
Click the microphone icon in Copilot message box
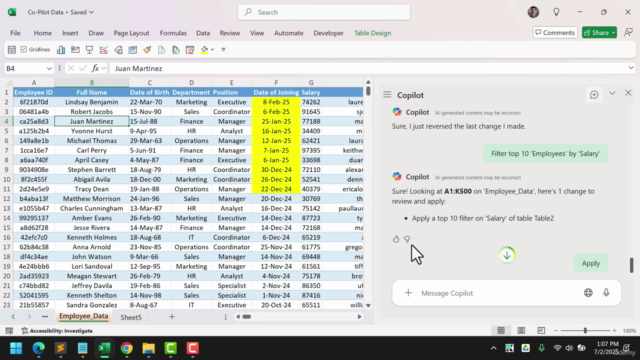tap(606, 293)
